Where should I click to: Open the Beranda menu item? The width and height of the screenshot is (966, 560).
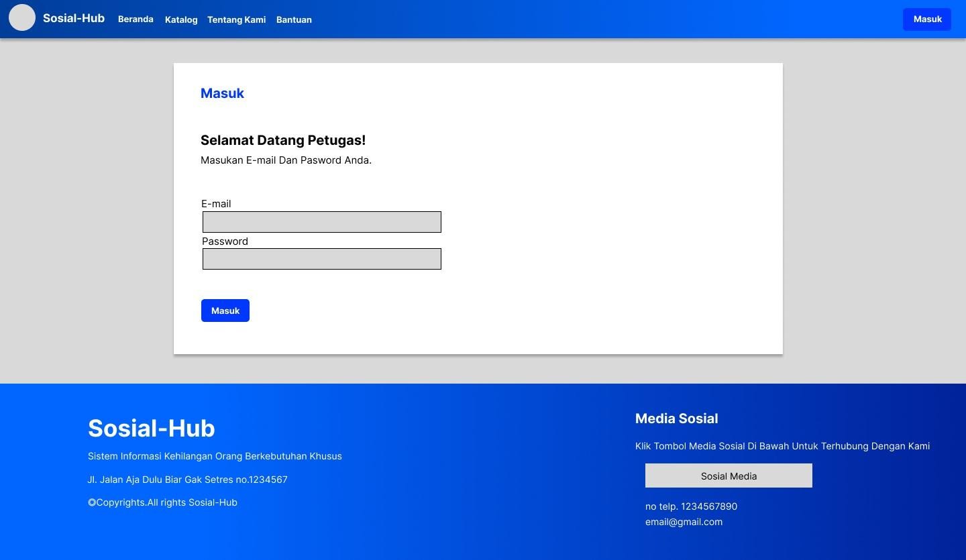[x=136, y=19]
